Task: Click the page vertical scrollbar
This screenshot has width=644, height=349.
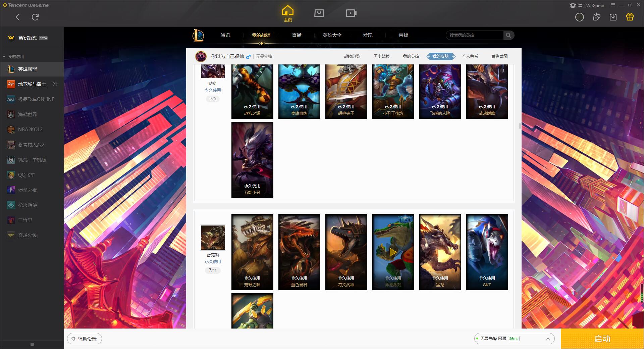Action: (x=520, y=126)
